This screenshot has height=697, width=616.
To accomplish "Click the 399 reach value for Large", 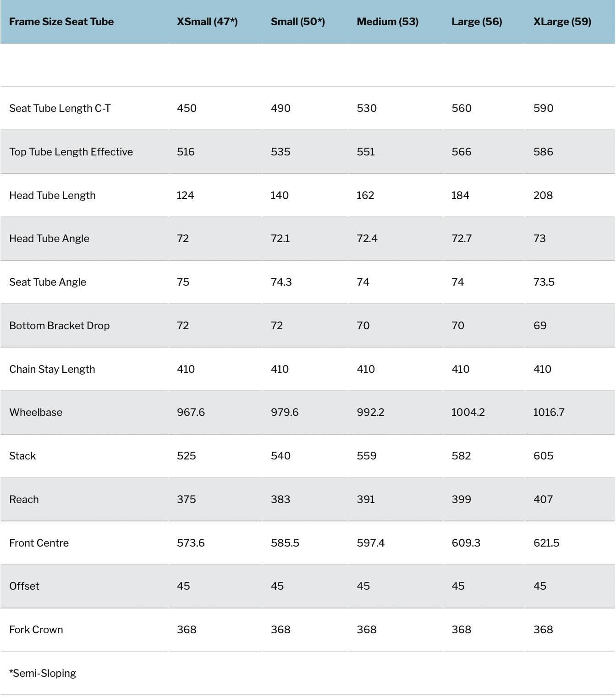I will coord(461,499).
